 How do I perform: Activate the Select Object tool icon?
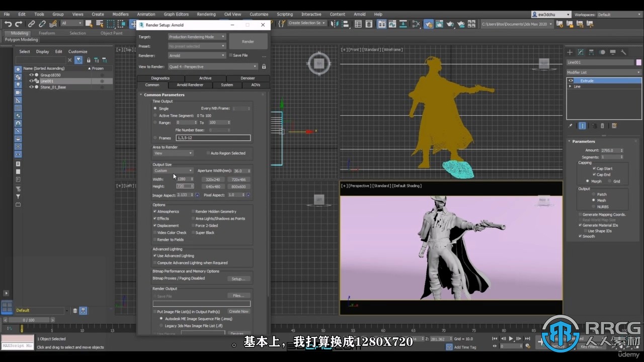tap(89, 24)
